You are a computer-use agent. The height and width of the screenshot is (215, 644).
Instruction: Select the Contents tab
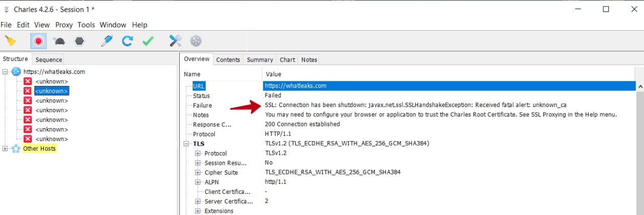(x=228, y=59)
